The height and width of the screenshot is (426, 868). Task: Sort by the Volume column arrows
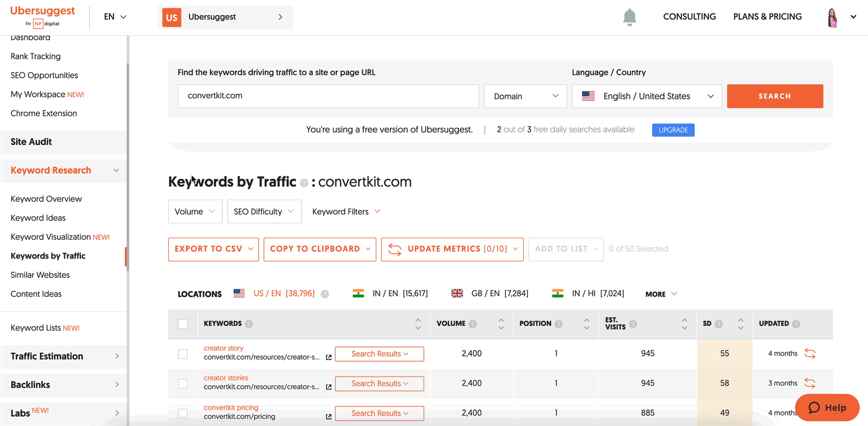point(501,324)
